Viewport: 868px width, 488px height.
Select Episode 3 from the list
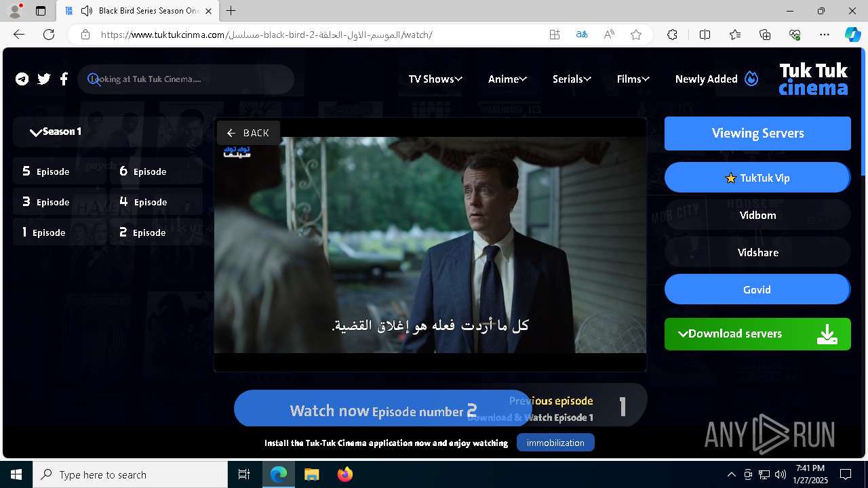point(60,202)
